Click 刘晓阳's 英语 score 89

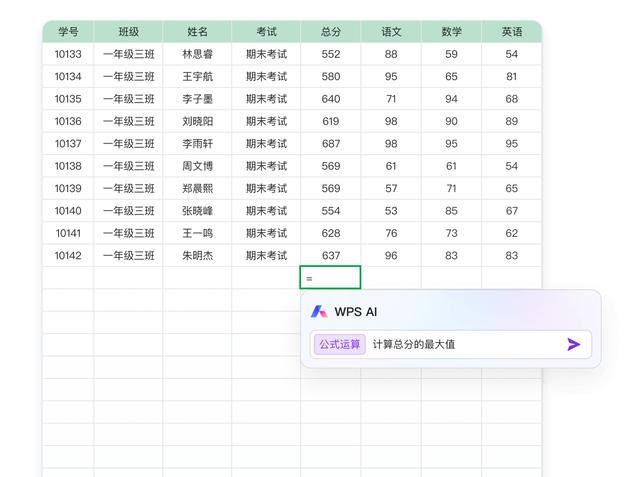coord(511,122)
